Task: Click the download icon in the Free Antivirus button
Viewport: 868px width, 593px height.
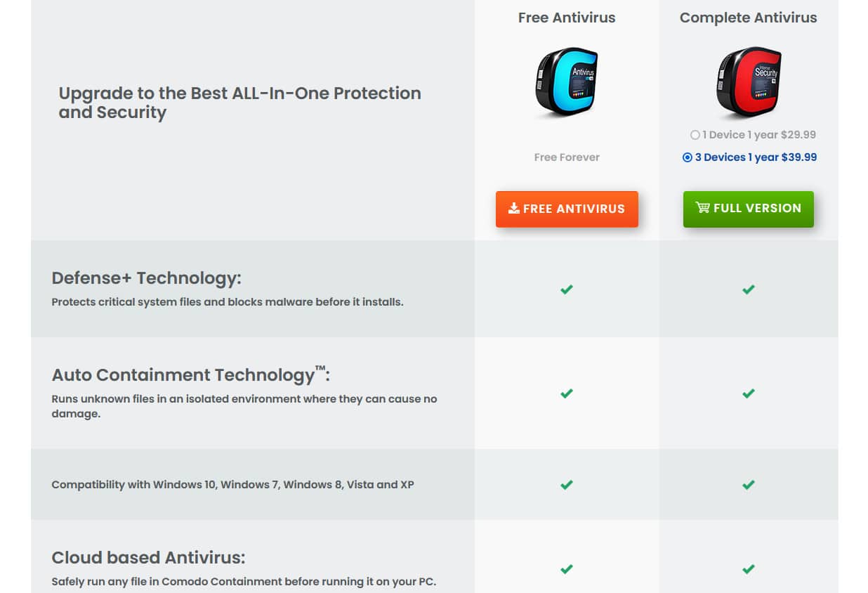Action: pyautogui.click(x=514, y=208)
